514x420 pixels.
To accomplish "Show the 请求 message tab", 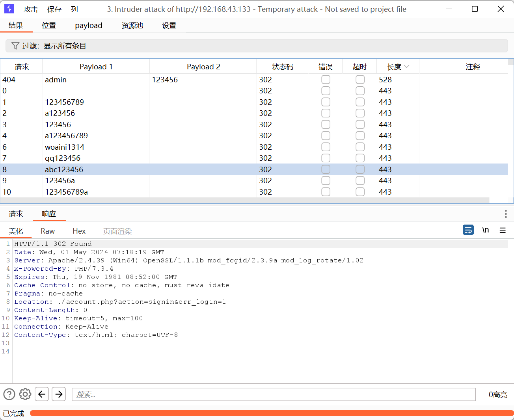I will pyautogui.click(x=16, y=214).
